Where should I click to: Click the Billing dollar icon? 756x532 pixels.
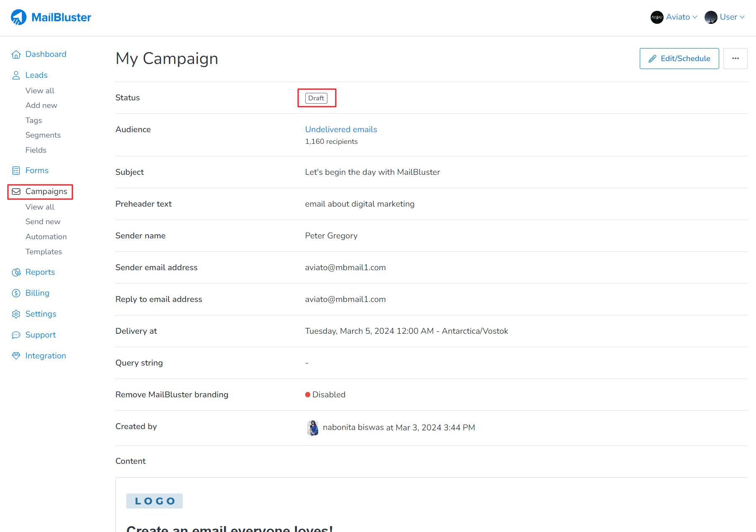pos(16,293)
